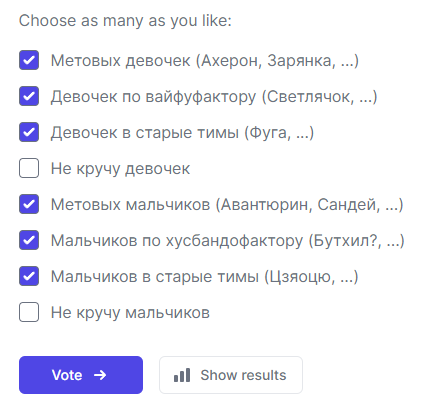Tick the Не кручу мальчиков checkbox

(29, 312)
